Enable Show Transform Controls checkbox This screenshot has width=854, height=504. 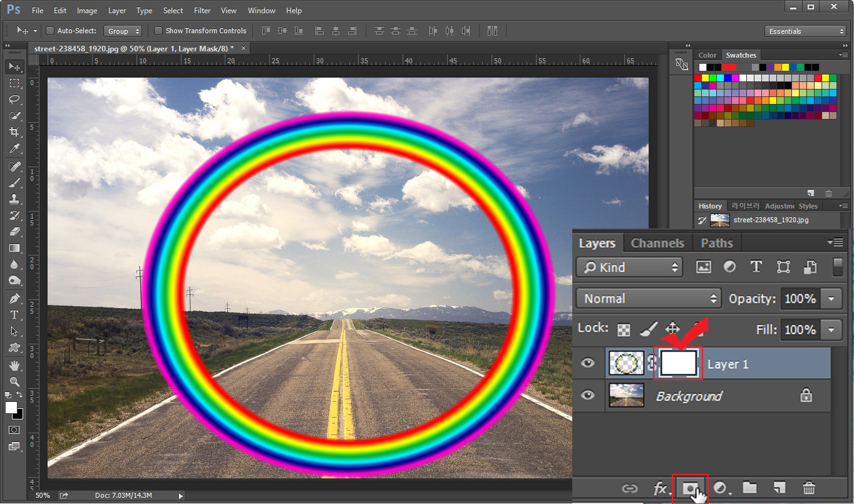[x=158, y=31]
